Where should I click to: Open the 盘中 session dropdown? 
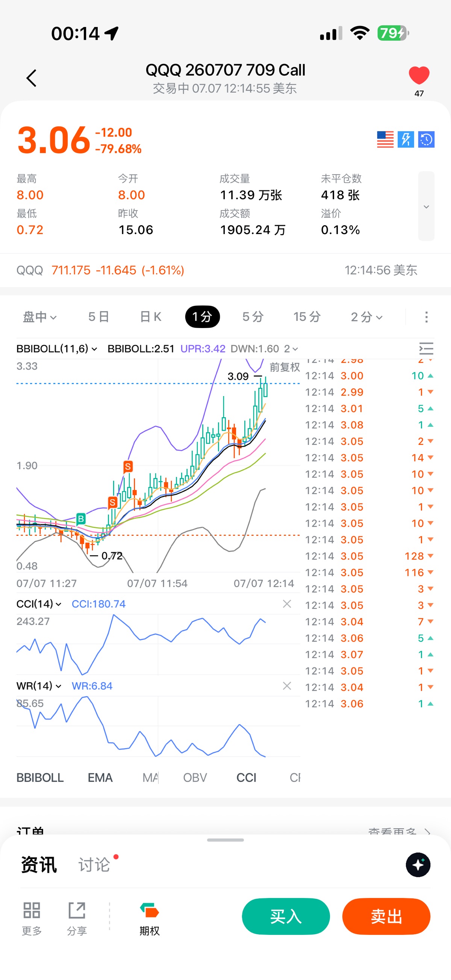pyautogui.click(x=39, y=316)
